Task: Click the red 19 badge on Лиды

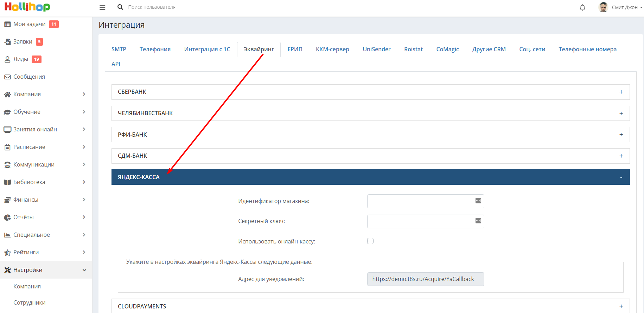Action: [37, 59]
